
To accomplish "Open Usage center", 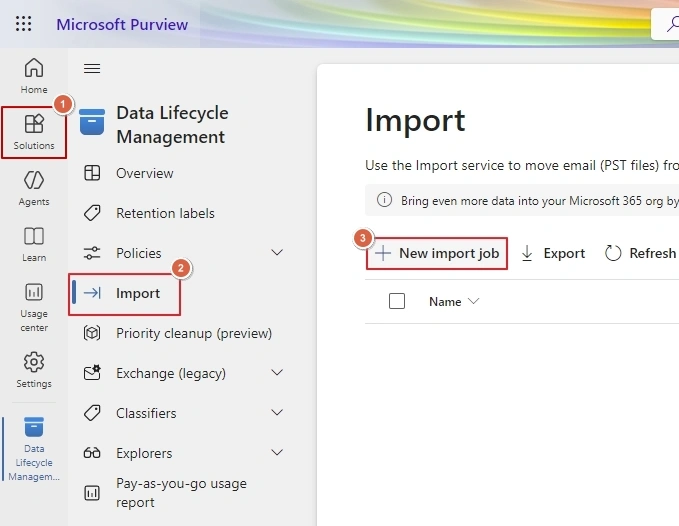I will tap(34, 307).
